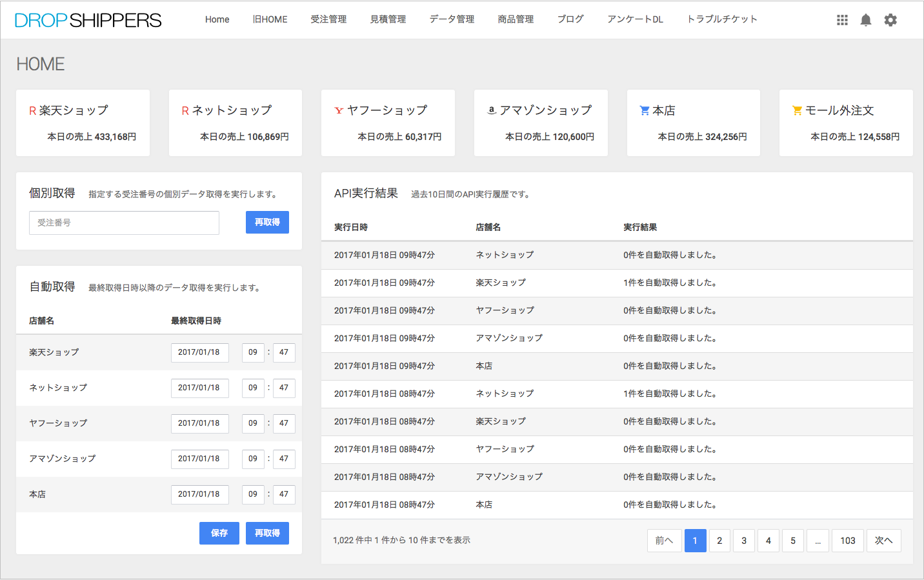The width and height of the screenshot is (924, 580).
Task: Click the minute field for ヤフーショップ row
Action: 284,424
